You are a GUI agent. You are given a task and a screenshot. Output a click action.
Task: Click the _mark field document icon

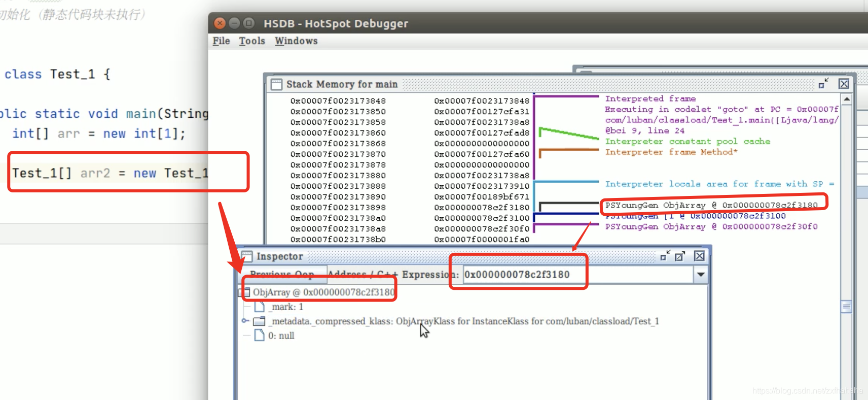point(260,307)
